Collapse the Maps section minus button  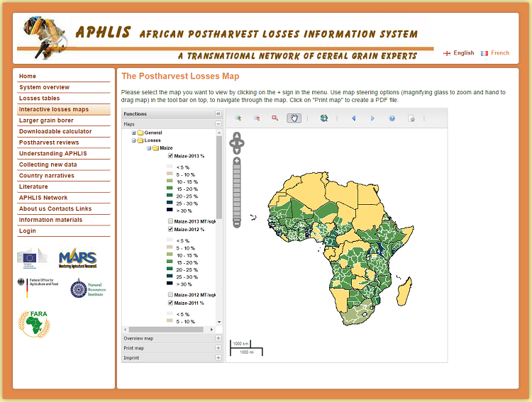[218, 124]
